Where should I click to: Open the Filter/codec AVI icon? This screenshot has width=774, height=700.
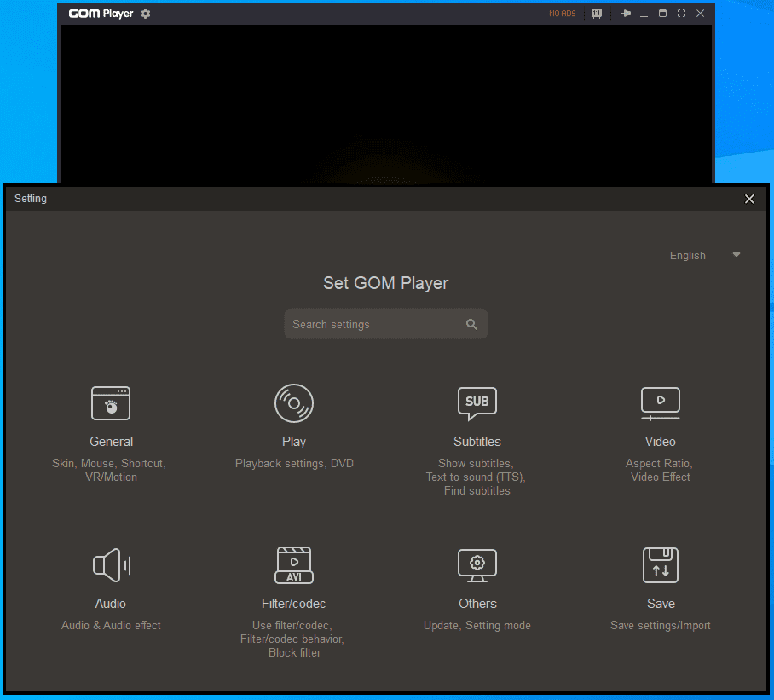click(x=294, y=565)
